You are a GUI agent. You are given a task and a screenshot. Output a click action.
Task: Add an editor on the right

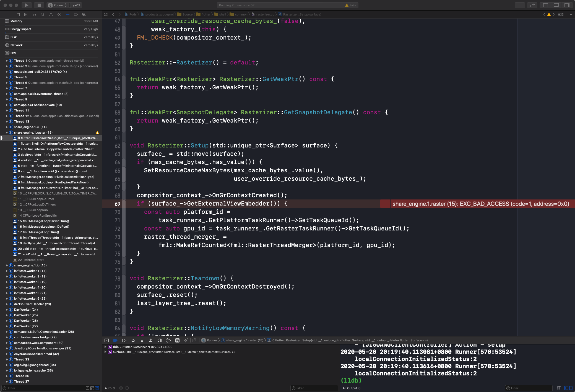click(x=570, y=14)
